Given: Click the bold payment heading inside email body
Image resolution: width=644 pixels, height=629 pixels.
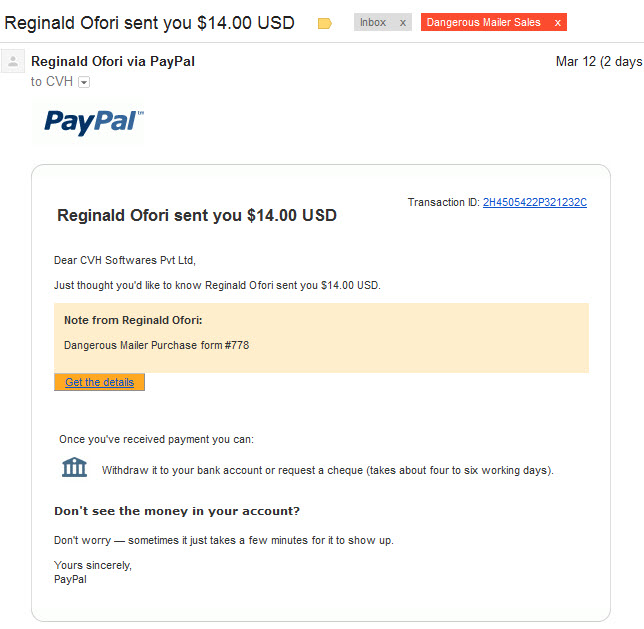Looking at the screenshot, I should pyautogui.click(x=197, y=215).
